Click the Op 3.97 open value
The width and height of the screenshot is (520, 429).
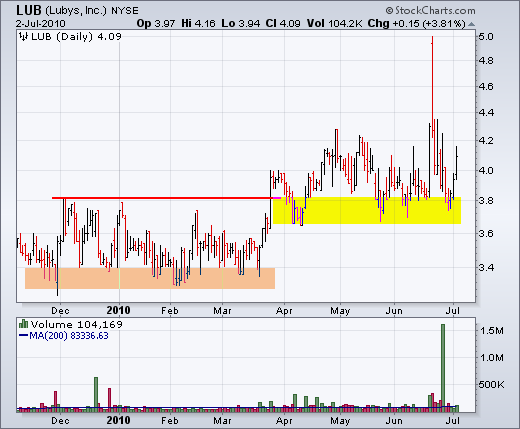[x=156, y=23]
